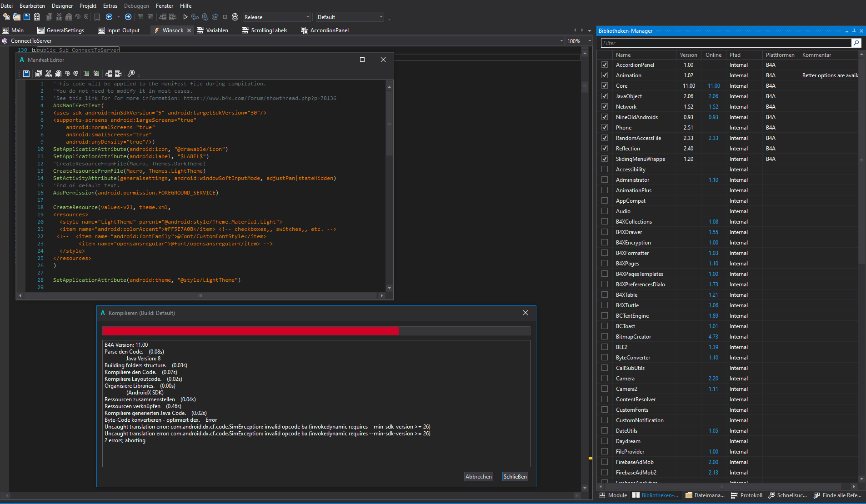Uncheck the Animation library checkbox
This screenshot has width=866, height=504.
point(605,75)
